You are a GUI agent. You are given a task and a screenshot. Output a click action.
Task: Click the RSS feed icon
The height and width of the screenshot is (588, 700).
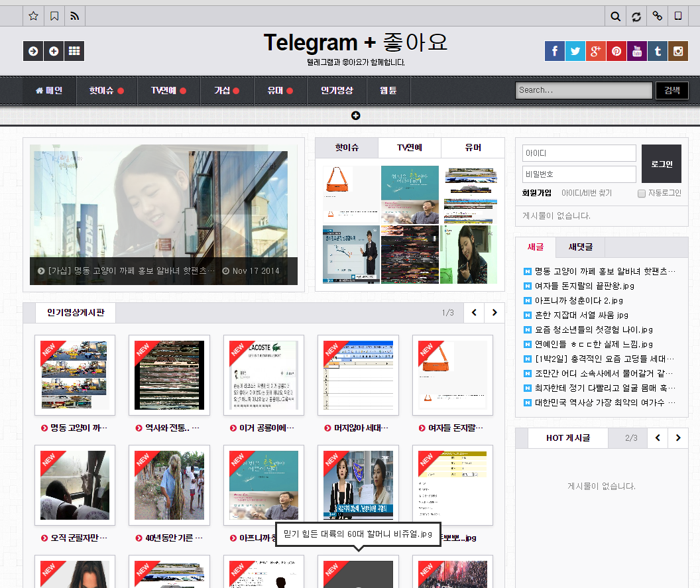[74, 16]
